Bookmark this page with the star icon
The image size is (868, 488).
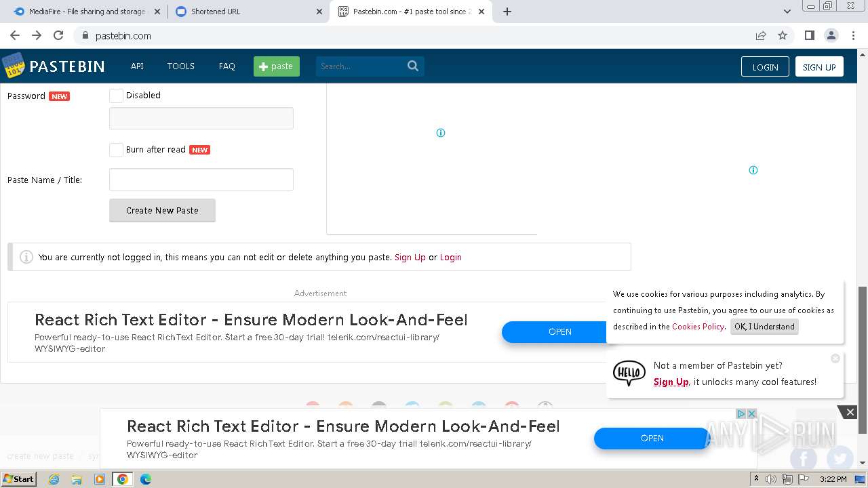783,35
